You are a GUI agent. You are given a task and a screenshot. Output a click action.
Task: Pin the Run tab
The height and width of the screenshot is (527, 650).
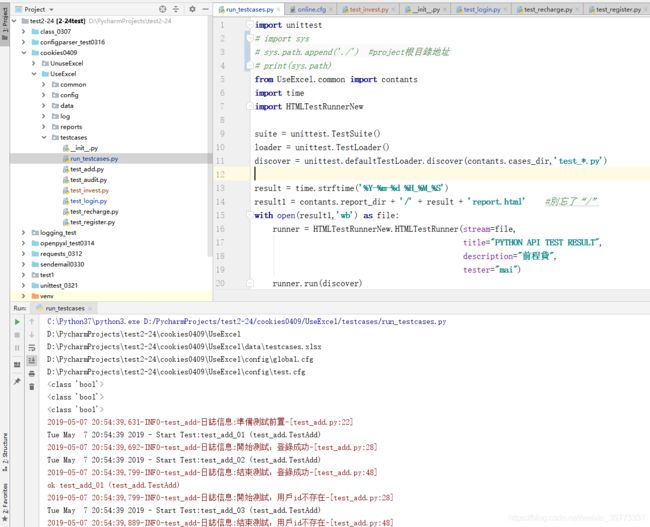tap(17, 381)
